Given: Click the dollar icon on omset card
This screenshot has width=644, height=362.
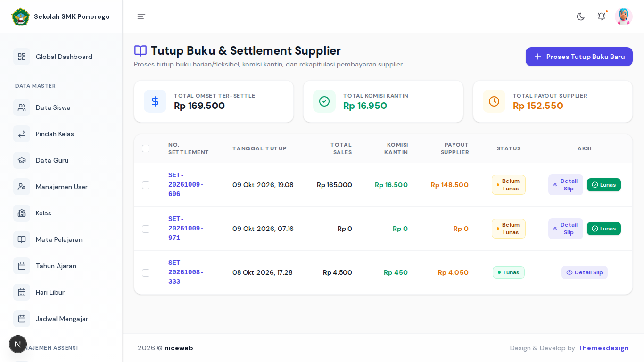Looking at the screenshot, I should (x=155, y=101).
